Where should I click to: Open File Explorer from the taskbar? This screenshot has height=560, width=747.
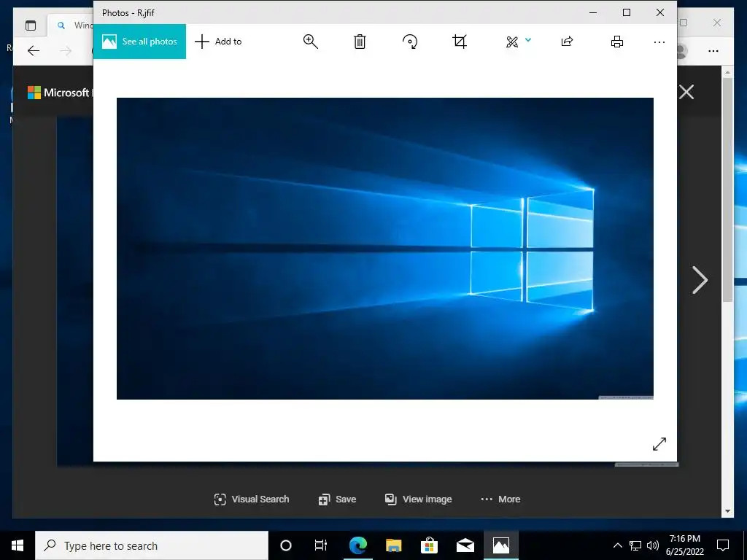click(393, 545)
